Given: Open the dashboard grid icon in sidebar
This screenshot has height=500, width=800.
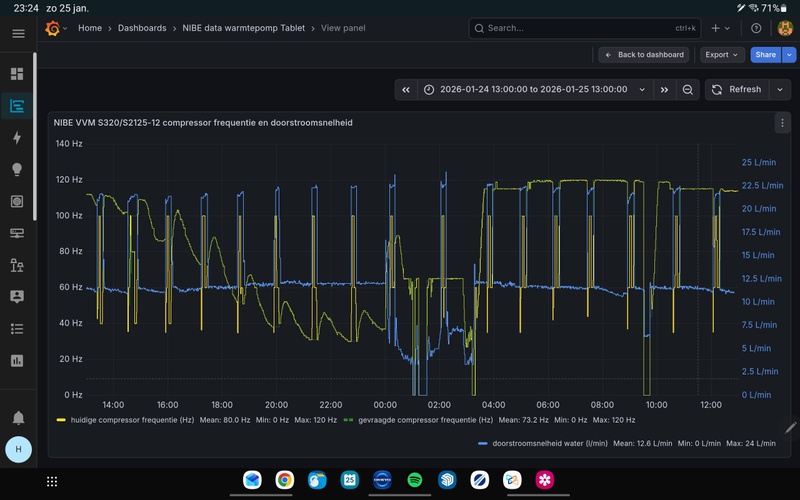Looking at the screenshot, I should (x=17, y=74).
